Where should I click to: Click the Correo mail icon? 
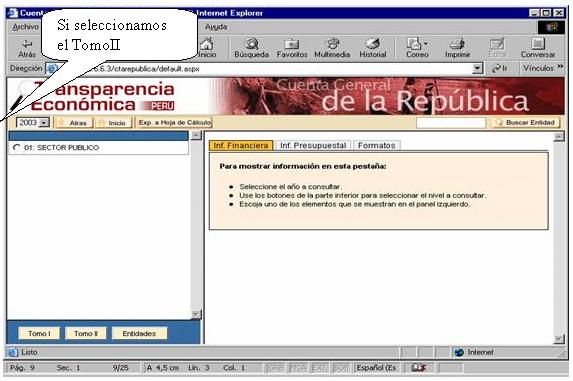(x=414, y=44)
